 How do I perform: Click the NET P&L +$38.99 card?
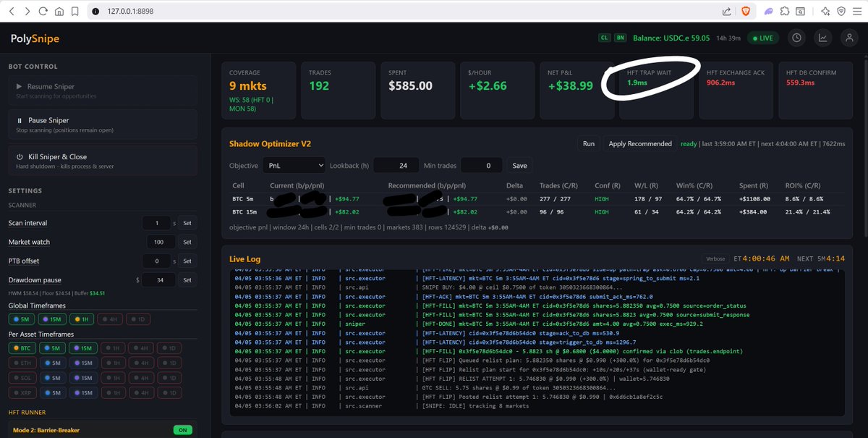coord(577,90)
